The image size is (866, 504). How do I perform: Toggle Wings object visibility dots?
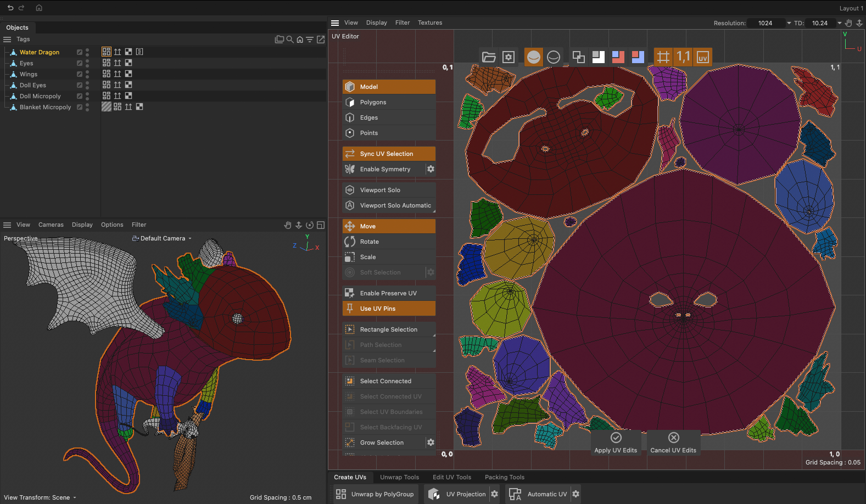tap(87, 74)
